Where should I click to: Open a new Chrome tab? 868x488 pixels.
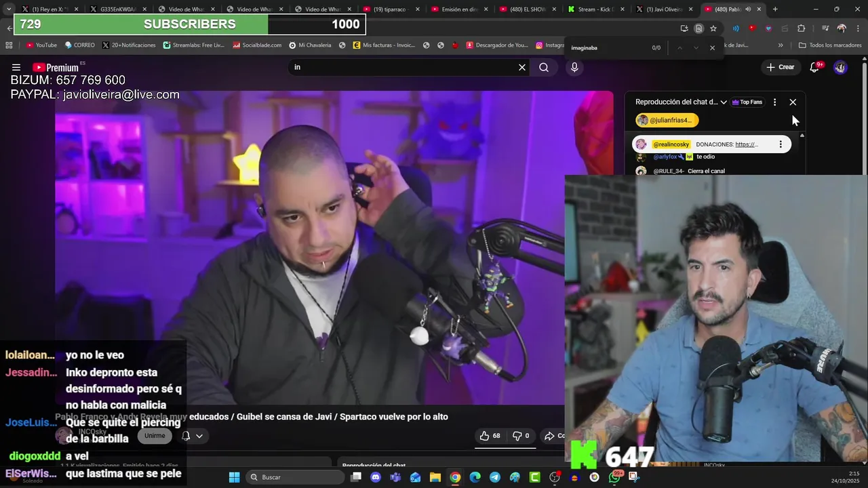[775, 9]
